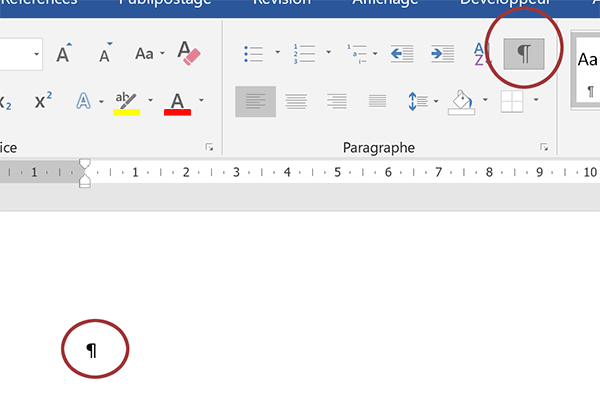The image size is (600, 397).
Task: Click the increase font size icon
Action: (x=64, y=52)
